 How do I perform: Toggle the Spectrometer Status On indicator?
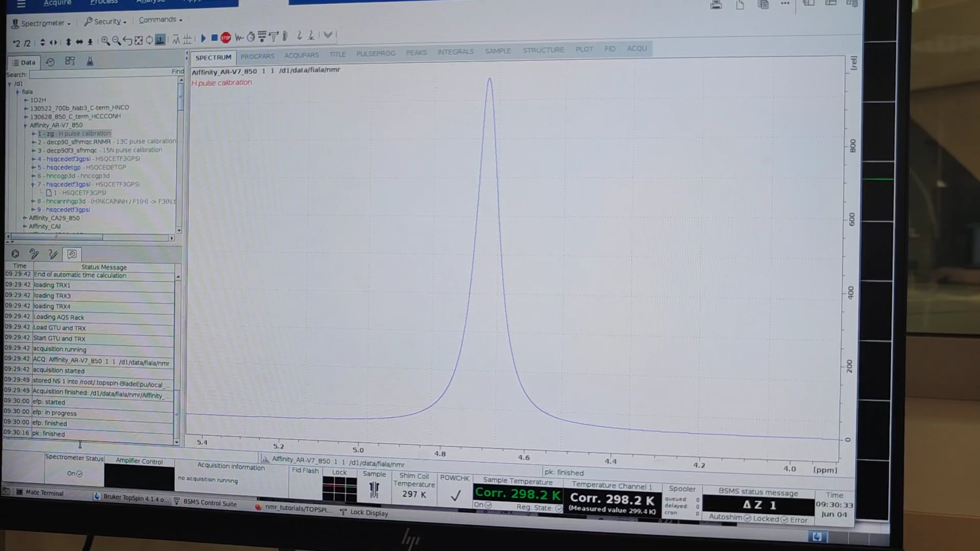(x=75, y=473)
